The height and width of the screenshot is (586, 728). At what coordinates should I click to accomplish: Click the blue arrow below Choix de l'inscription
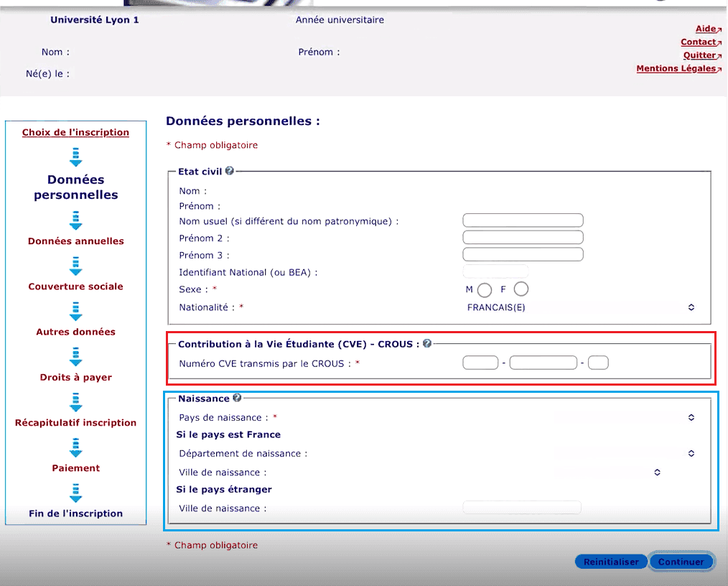[75, 156]
